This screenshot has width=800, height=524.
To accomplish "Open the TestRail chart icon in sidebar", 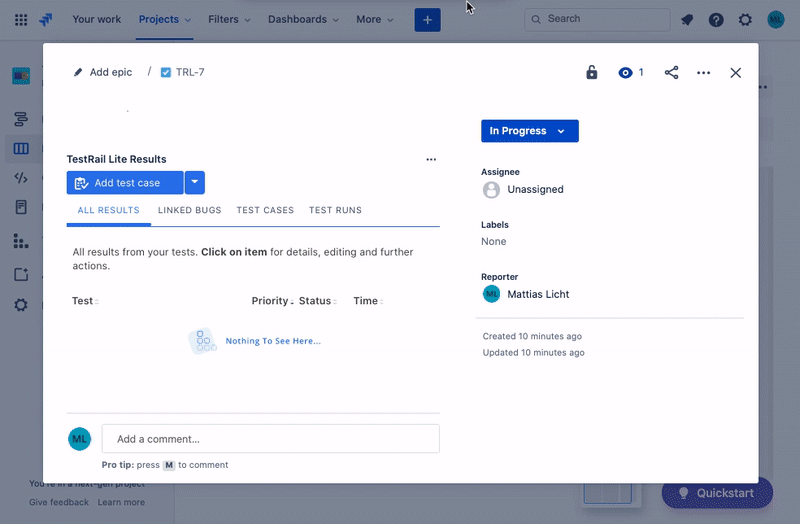I will click(x=21, y=241).
